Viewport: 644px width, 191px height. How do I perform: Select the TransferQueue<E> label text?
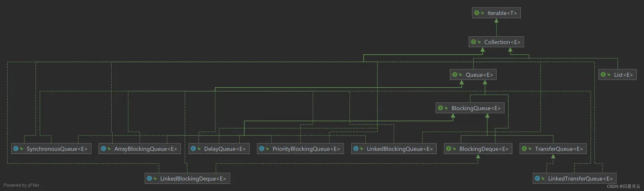[x=559, y=149]
